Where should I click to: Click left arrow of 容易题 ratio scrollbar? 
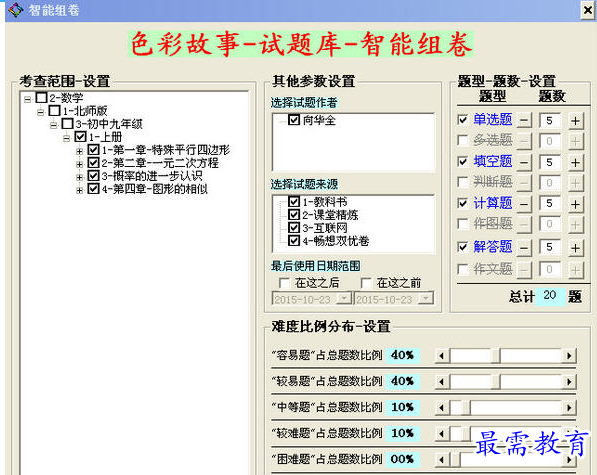click(x=442, y=356)
